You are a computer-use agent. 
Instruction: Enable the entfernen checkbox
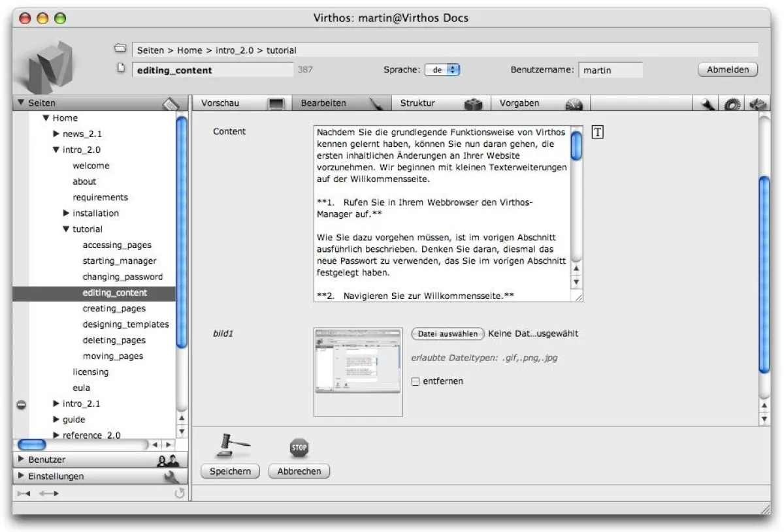[x=416, y=381]
